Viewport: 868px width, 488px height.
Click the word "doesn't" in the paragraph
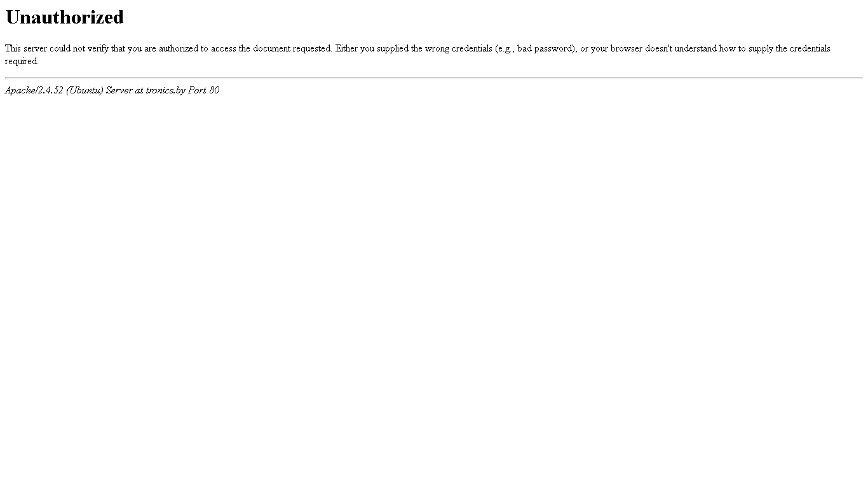coord(659,48)
